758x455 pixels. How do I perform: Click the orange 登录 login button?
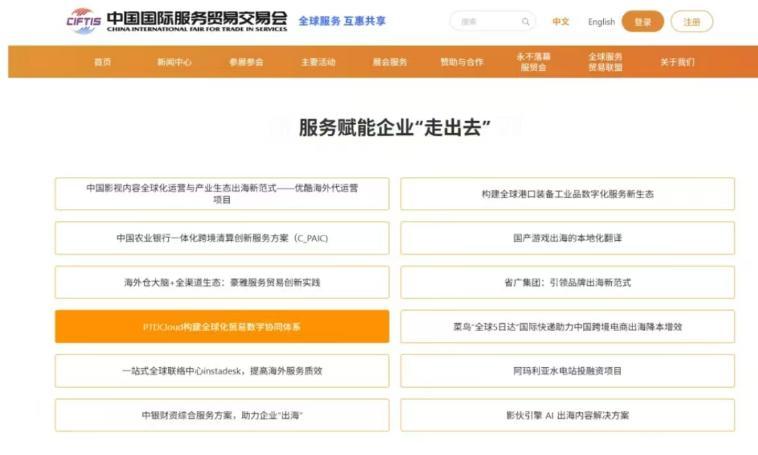click(x=642, y=22)
